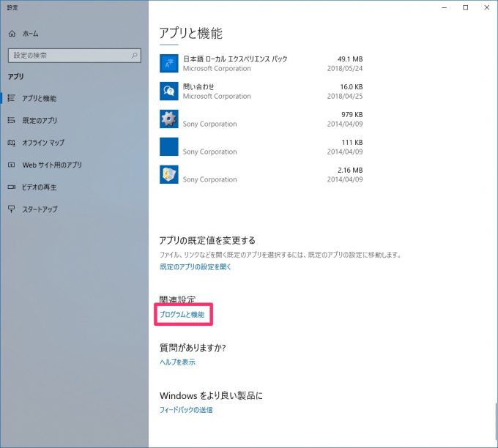Focus the 設定の検索 search box
This screenshot has width=498, height=448.
click(74, 55)
